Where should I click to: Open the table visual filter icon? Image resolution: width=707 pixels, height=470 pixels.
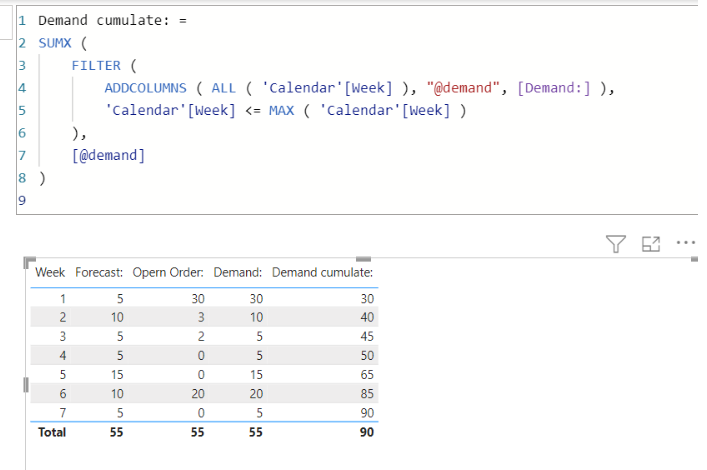[x=615, y=244]
